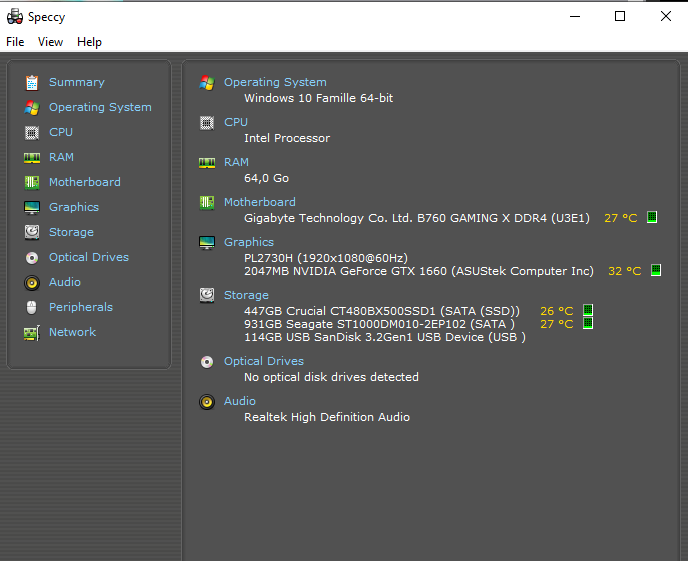688x561 pixels.
Task: Click the motherboard temperature indicator square
Action: coord(652,217)
